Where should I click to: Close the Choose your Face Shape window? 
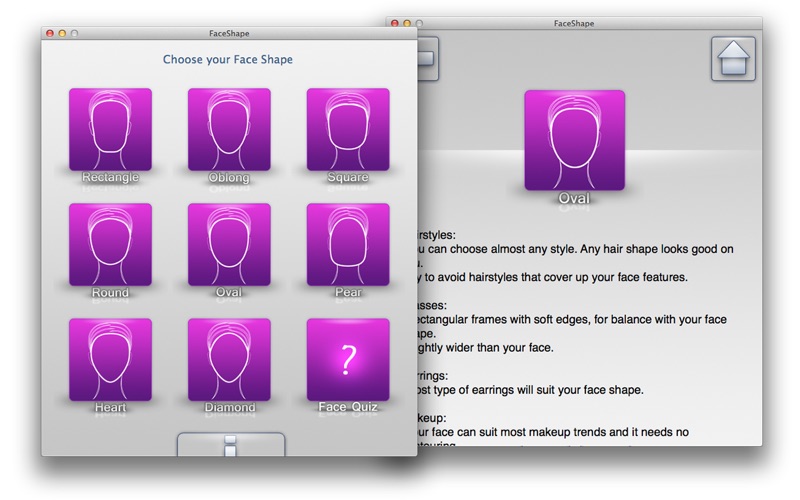[x=49, y=33]
